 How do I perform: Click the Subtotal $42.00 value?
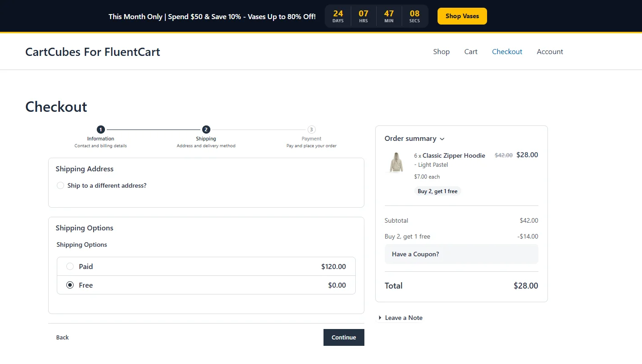tap(529, 220)
